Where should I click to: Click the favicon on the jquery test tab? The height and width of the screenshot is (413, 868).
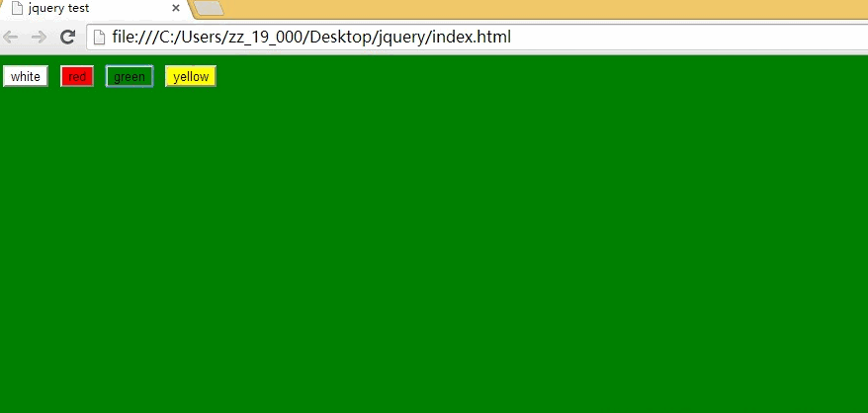click(17, 8)
